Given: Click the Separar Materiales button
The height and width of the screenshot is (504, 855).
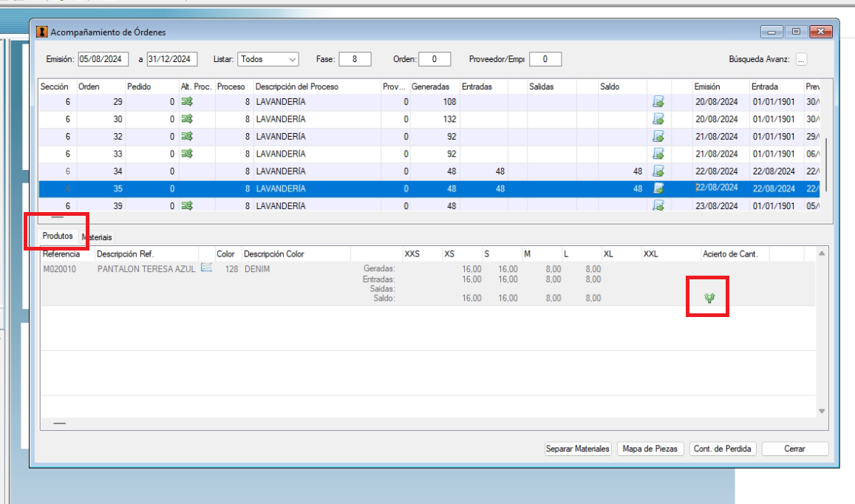Looking at the screenshot, I should pyautogui.click(x=577, y=449).
